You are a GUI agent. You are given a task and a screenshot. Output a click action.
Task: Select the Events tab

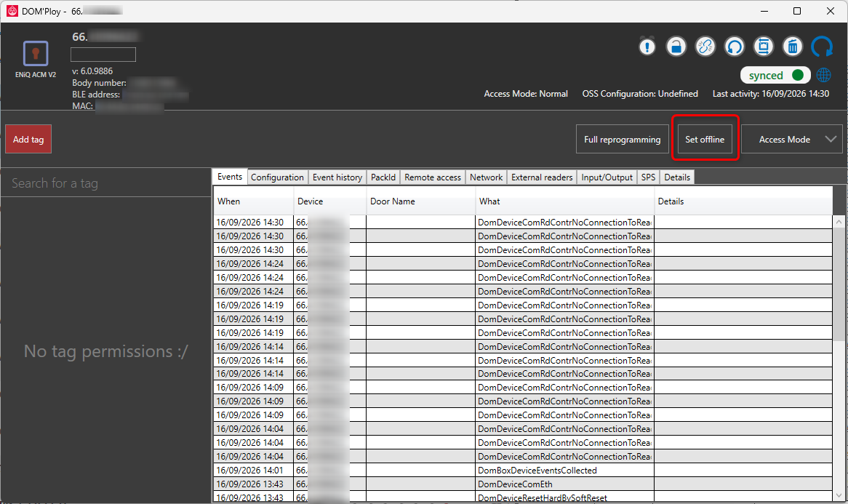click(230, 177)
